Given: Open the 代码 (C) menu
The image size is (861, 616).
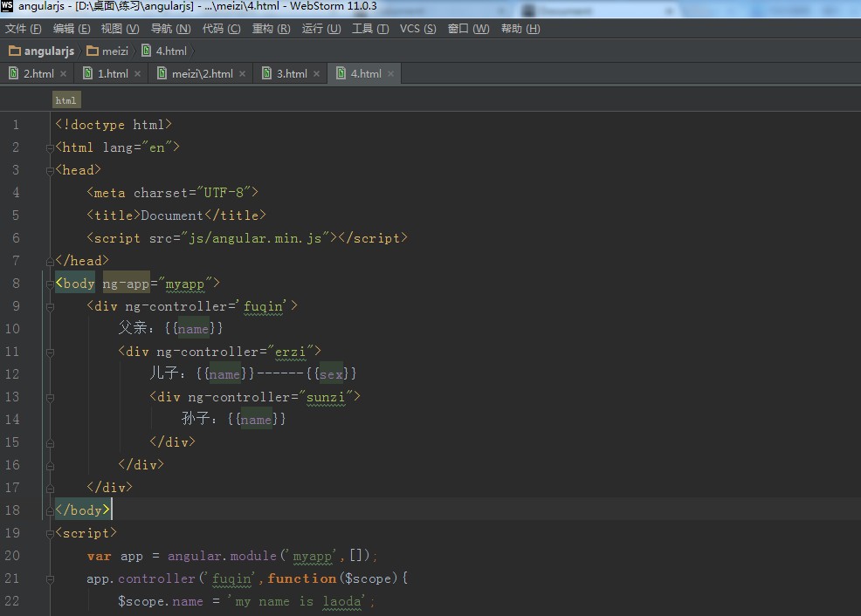Looking at the screenshot, I should [221, 29].
